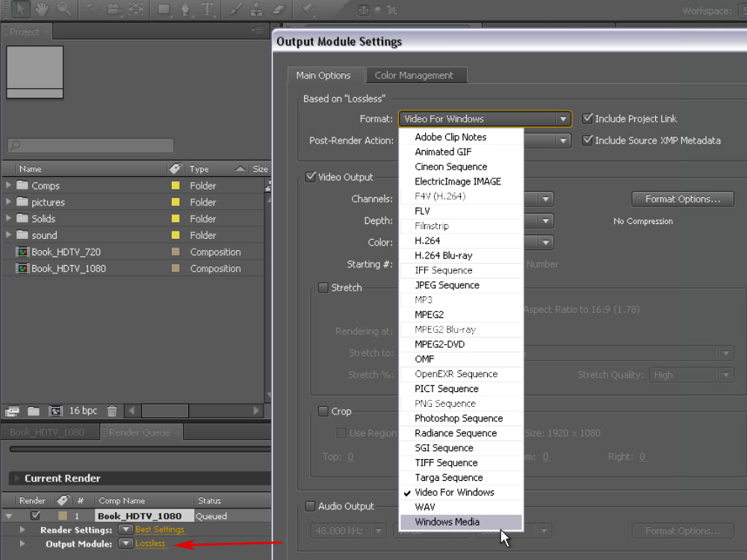Image resolution: width=747 pixels, height=560 pixels.
Task: Click tan label swatch for Book_HDTV_1080 composition
Action: [x=176, y=268]
